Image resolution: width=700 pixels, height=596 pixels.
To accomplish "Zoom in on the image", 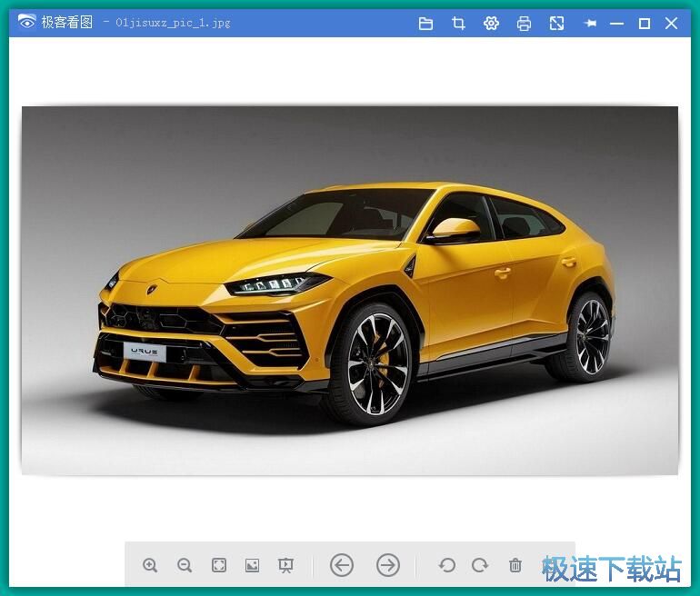I will point(150,565).
